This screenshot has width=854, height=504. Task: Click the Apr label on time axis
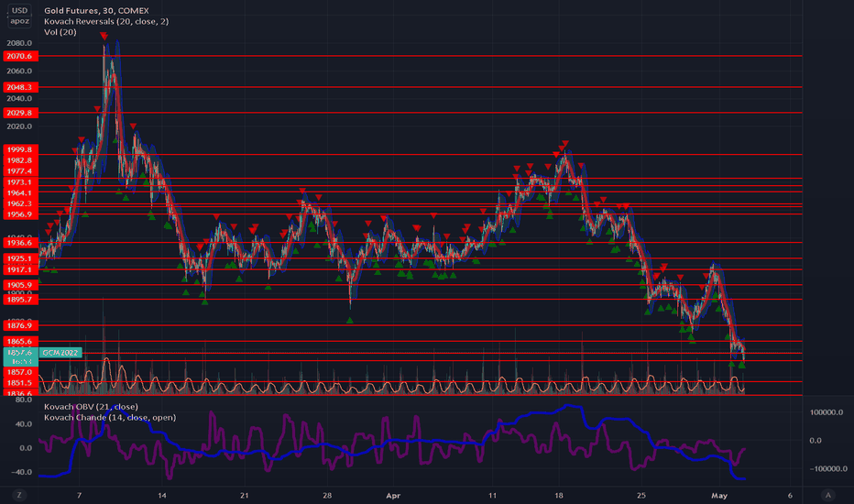point(393,495)
